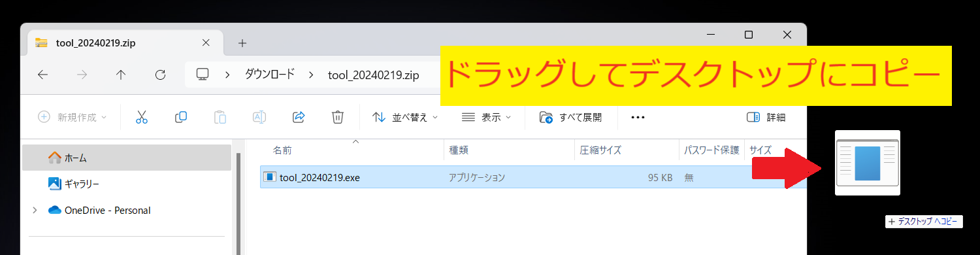Image resolution: width=980 pixels, height=255 pixels.
Task: Click the 無 password protection cell
Action: tap(689, 177)
